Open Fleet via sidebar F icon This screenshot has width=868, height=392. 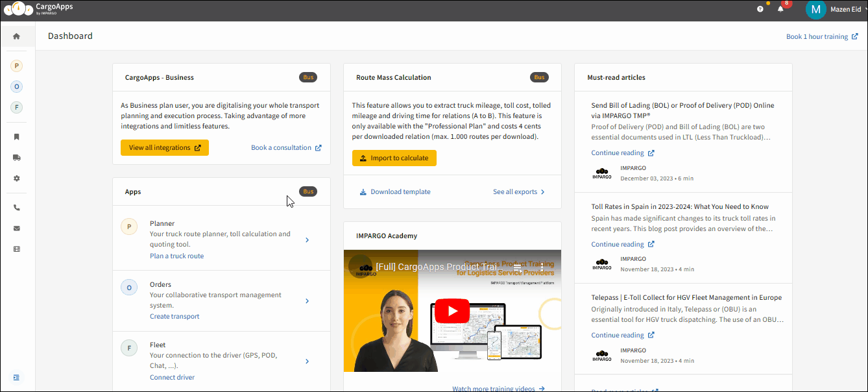coord(17,107)
